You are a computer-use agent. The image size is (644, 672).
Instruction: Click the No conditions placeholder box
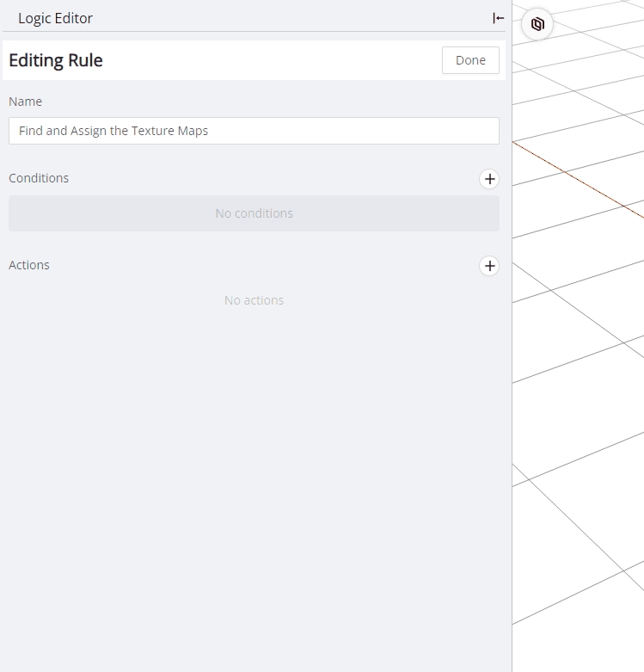pos(254,213)
